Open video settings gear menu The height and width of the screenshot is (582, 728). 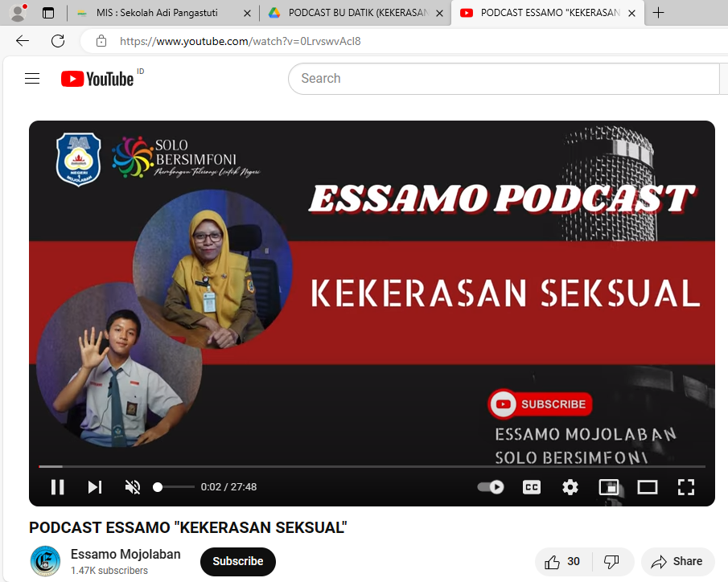tap(570, 487)
